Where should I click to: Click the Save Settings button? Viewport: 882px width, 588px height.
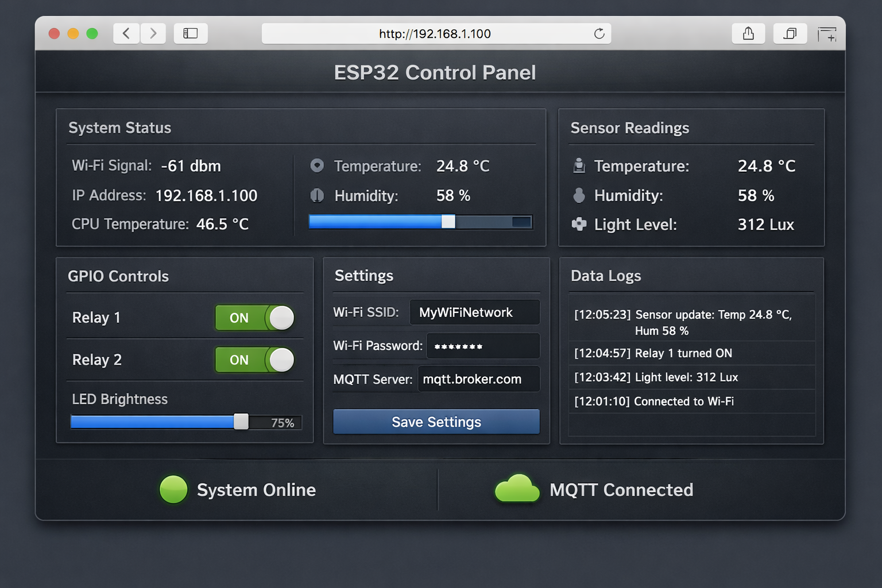point(436,422)
